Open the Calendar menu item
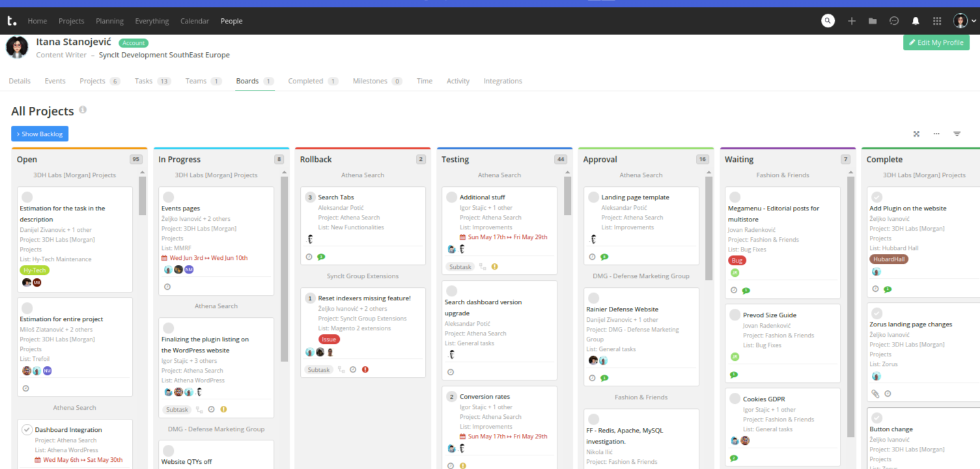The width and height of the screenshot is (980, 469). [x=195, y=21]
